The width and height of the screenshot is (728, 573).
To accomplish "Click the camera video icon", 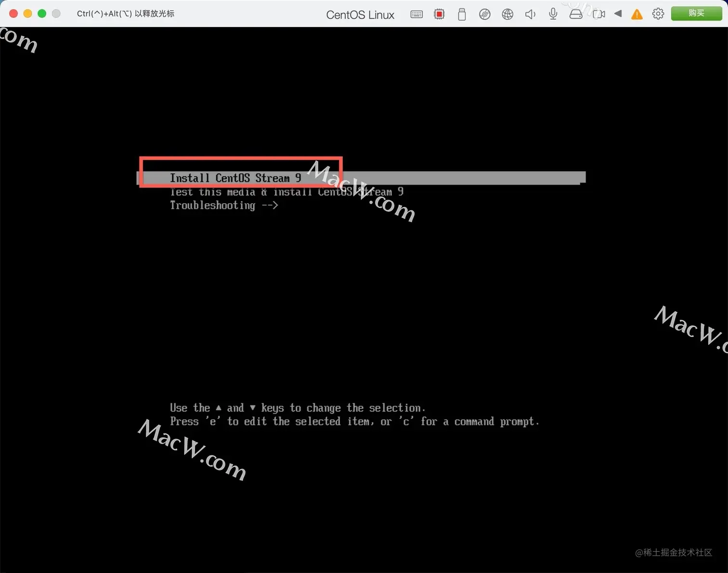I will click(x=599, y=14).
